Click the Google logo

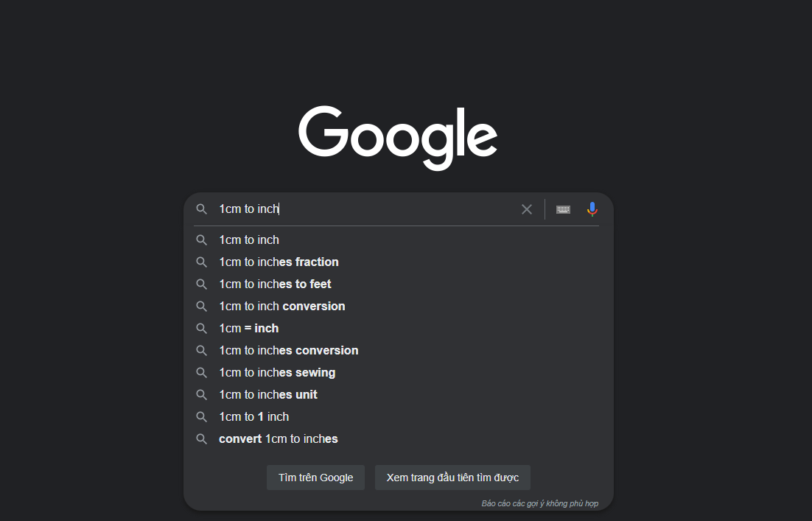(x=398, y=137)
